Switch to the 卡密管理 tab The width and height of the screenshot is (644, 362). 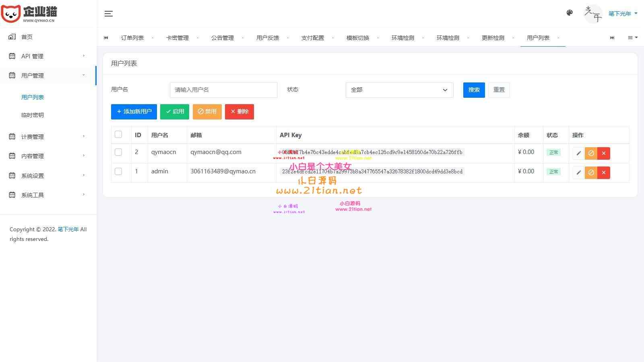coord(178,37)
